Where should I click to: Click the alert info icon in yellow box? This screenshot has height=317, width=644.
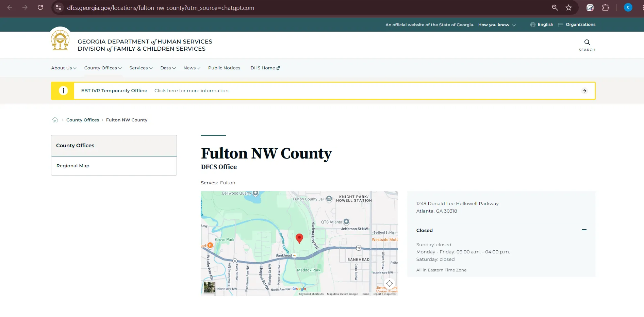[x=63, y=90]
